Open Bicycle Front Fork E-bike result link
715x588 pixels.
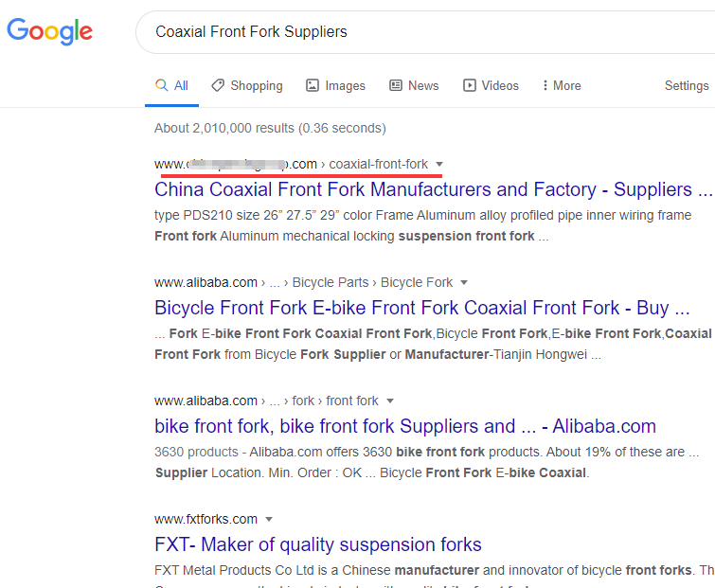[421, 308]
